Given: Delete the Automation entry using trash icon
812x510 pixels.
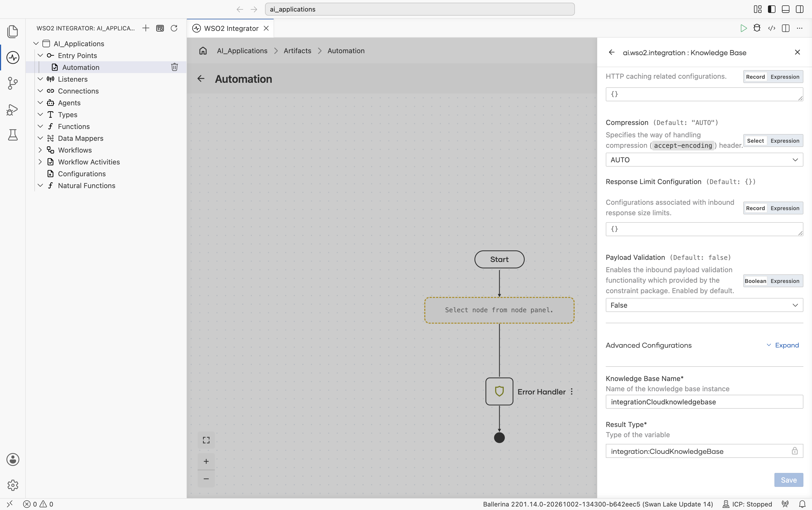Looking at the screenshot, I should (x=174, y=67).
